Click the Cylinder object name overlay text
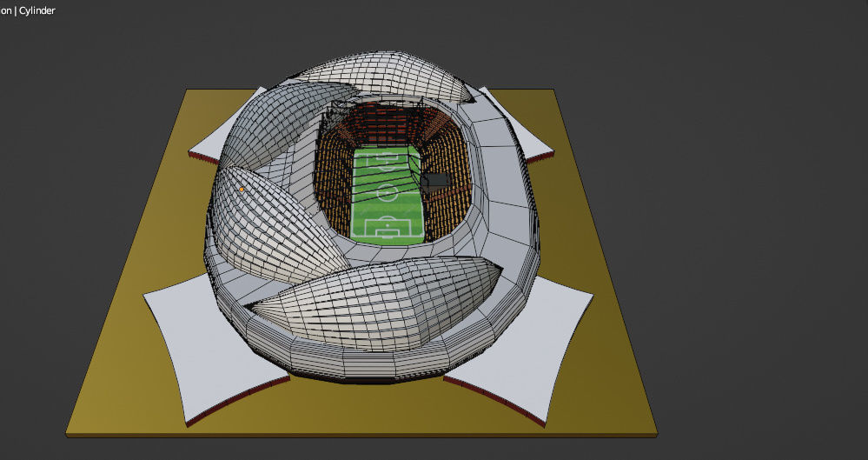 [37, 10]
